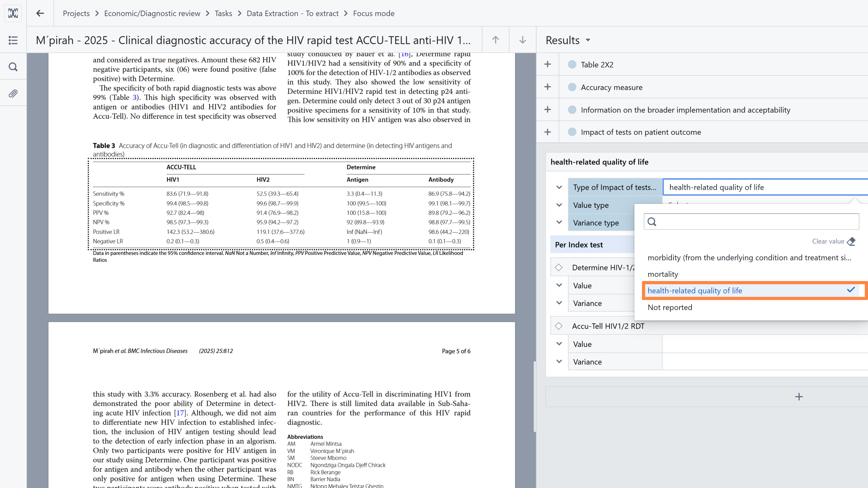
Task: Add an Accuracy measure entry with the plus icon
Action: tap(547, 87)
